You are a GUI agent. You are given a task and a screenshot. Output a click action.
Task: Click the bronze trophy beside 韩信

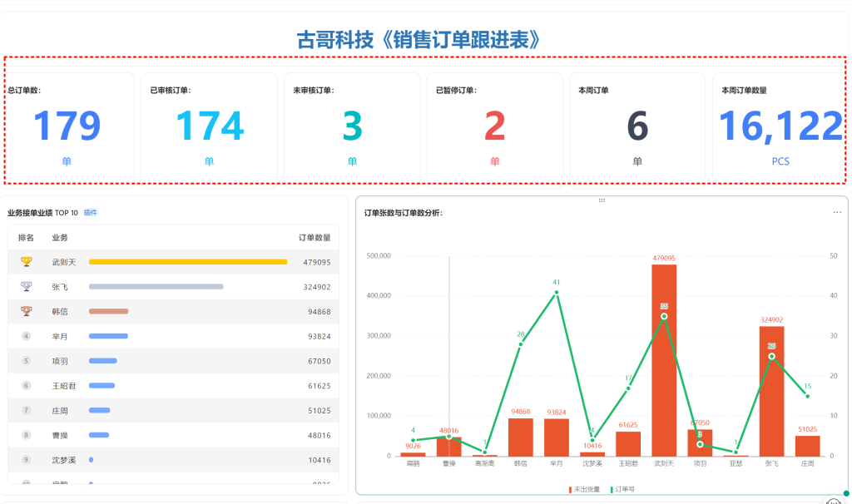tap(26, 311)
